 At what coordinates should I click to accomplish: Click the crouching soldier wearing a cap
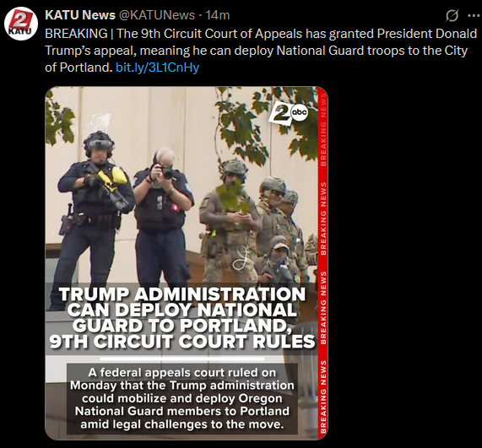277,262
